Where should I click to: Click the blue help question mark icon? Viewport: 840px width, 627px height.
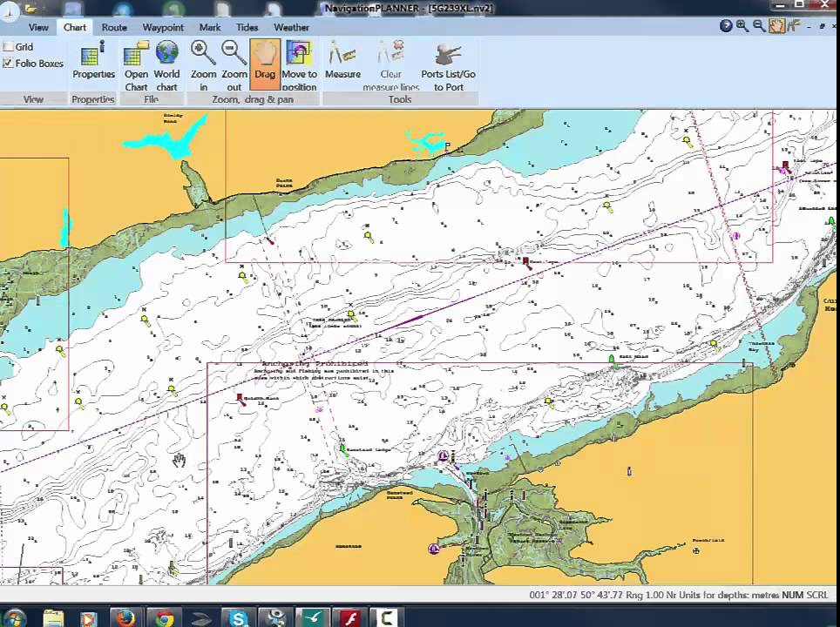click(x=726, y=26)
